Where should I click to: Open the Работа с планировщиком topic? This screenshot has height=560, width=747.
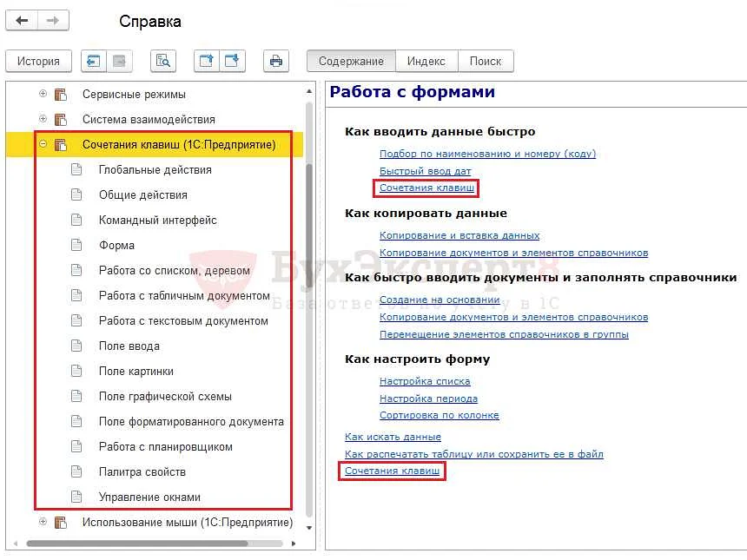click(166, 447)
